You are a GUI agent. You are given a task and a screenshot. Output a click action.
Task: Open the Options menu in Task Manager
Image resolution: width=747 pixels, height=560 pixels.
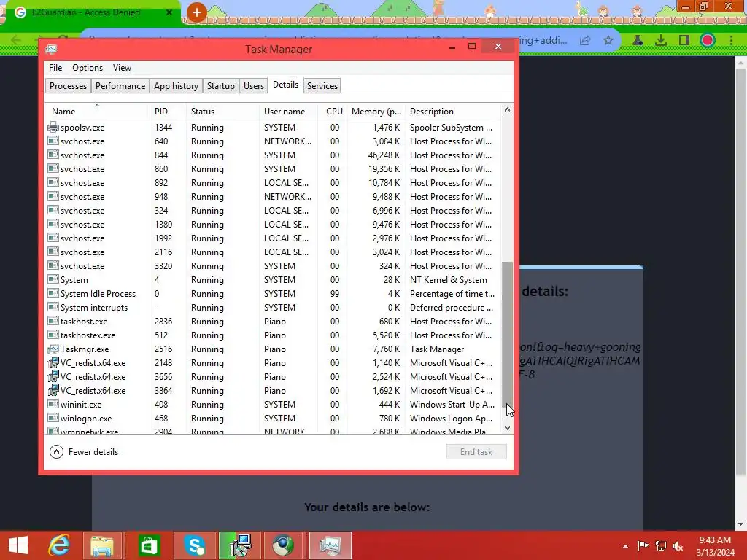[88, 68]
